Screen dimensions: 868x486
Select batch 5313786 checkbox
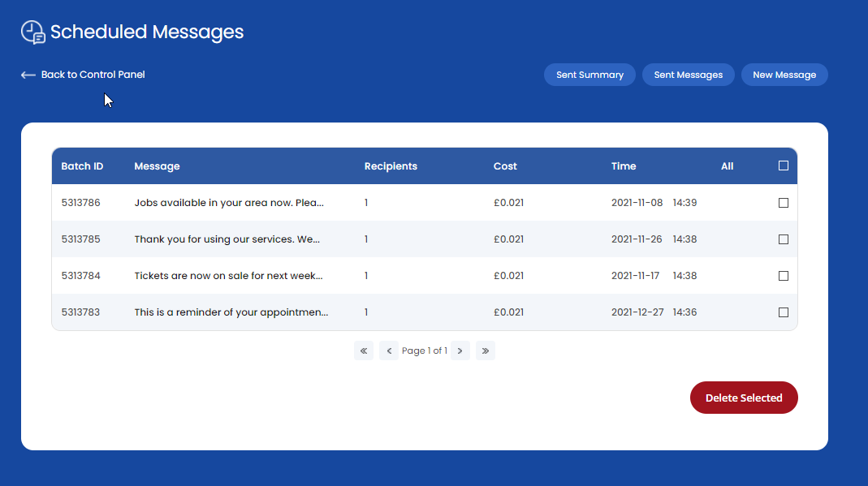[x=784, y=203]
